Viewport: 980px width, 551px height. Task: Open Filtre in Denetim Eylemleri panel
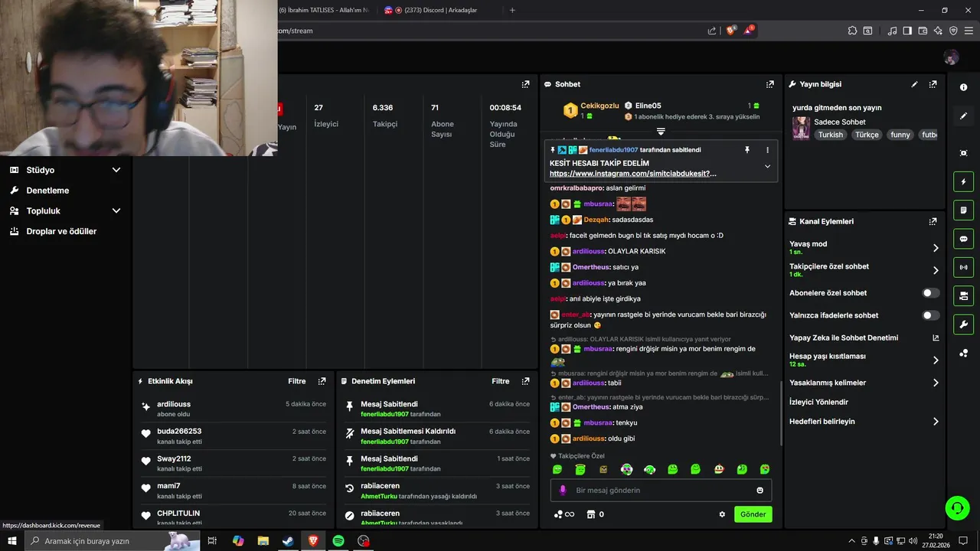501,381
